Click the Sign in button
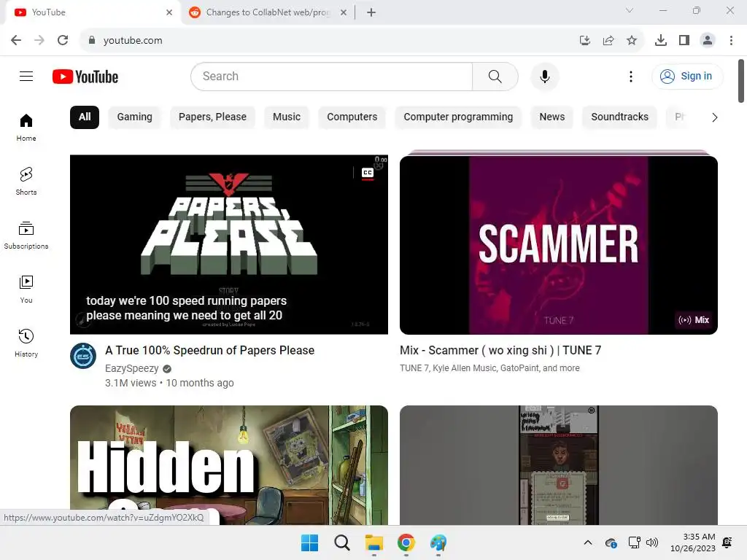Image resolution: width=747 pixels, height=560 pixels. [687, 76]
